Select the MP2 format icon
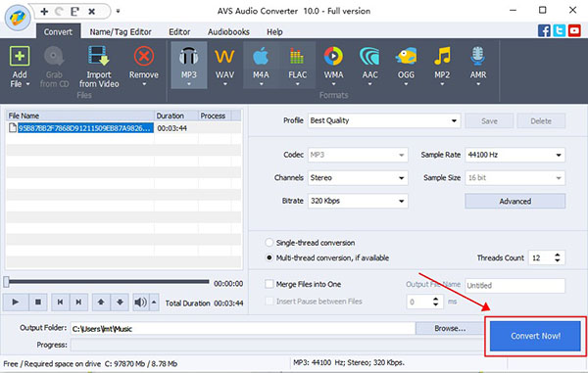Screen dimensions: 588x373 click(x=442, y=56)
